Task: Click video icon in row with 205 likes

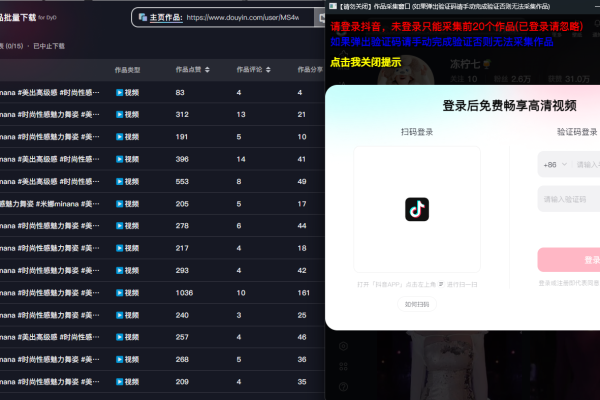Action: (x=119, y=204)
